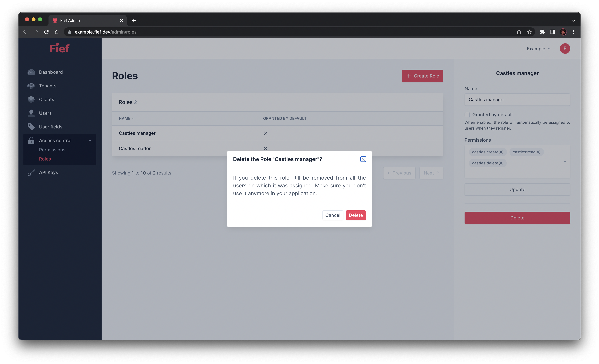Image resolution: width=599 pixels, height=364 pixels.
Task: Confirm deletion with the red Delete button
Action: pos(356,215)
